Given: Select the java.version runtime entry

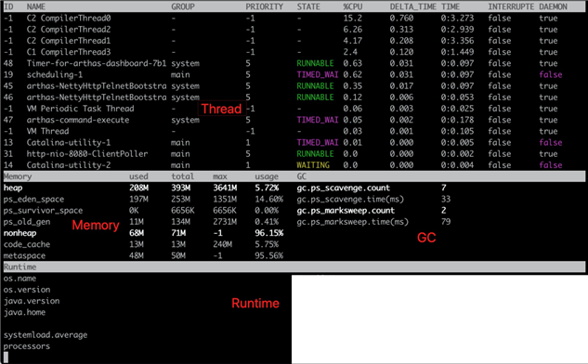Looking at the screenshot, I should pyautogui.click(x=32, y=301).
